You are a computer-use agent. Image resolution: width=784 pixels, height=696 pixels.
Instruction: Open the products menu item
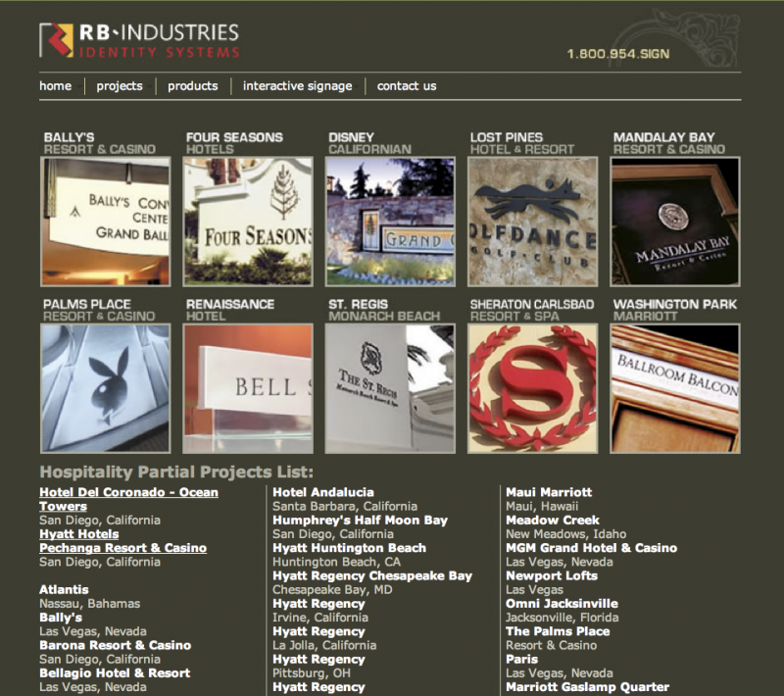coord(192,86)
